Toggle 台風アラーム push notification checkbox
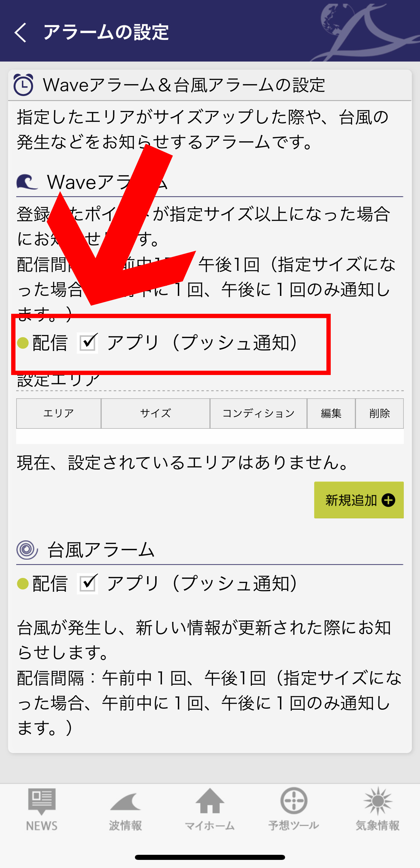 click(x=87, y=584)
